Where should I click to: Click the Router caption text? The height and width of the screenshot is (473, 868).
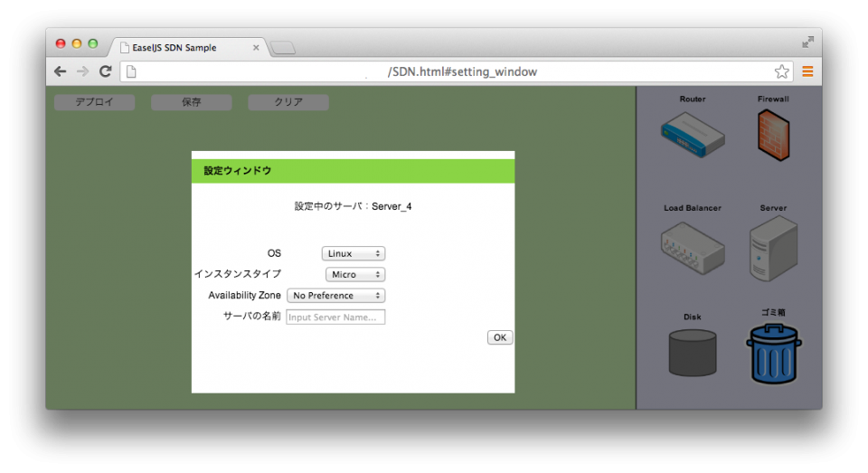[x=693, y=99]
